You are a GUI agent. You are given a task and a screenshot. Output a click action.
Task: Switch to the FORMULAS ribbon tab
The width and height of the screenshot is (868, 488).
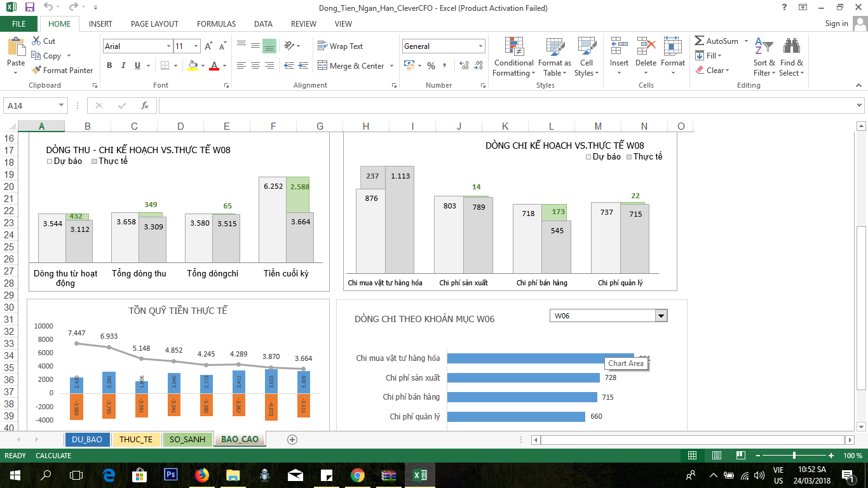point(216,24)
